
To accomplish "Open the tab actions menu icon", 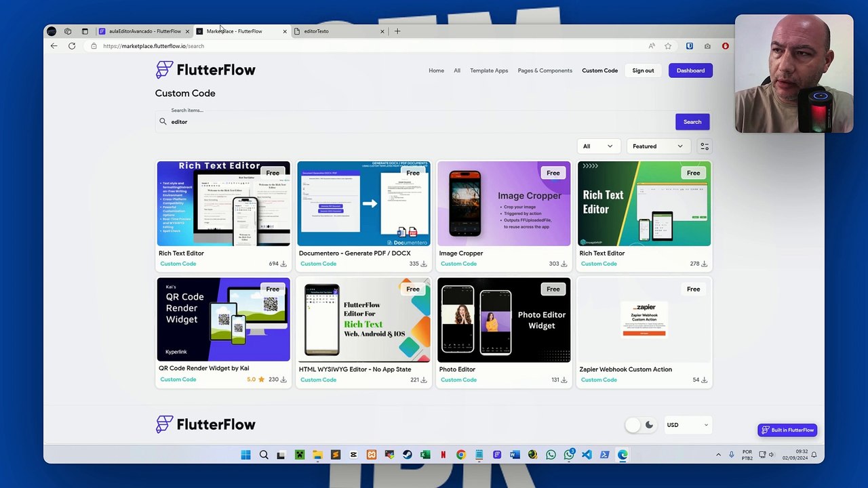I will (85, 31).
